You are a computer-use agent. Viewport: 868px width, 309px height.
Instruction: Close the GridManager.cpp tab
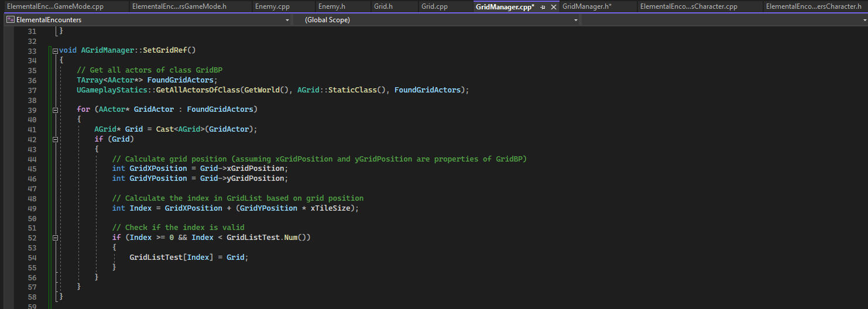point(554,7)
